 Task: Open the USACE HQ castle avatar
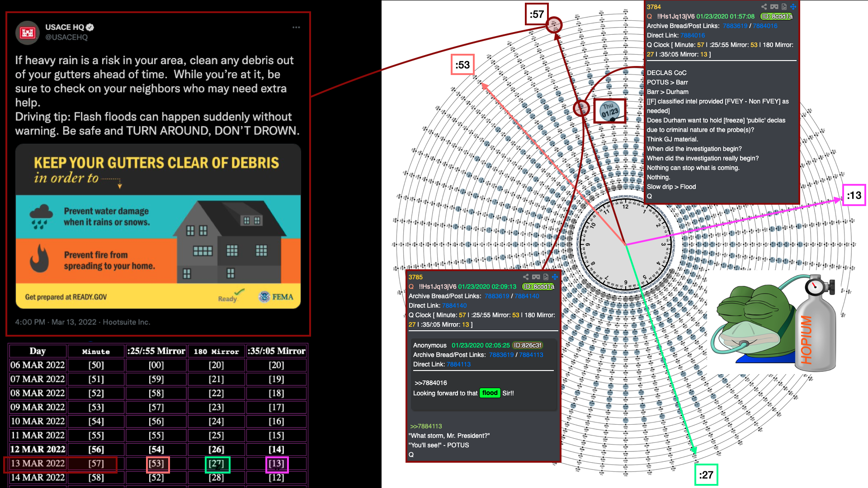[x=28, y=33]
